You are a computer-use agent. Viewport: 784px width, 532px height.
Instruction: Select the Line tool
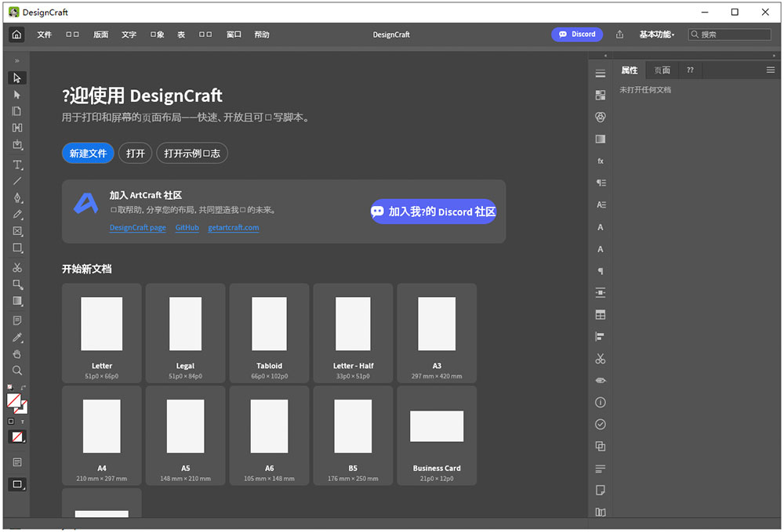click(17, 181)
